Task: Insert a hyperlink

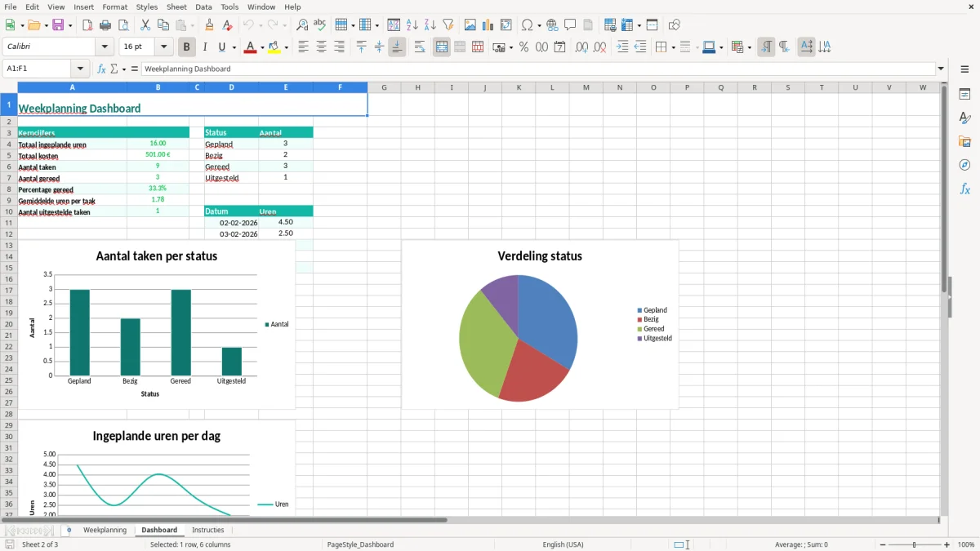Action: tap(553, 25)
